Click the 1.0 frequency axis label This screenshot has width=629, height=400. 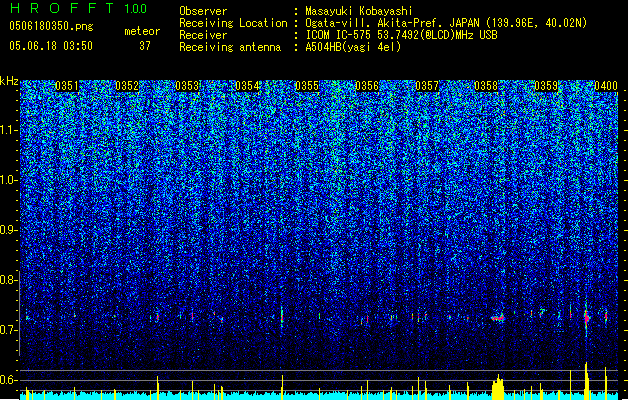[x=8, y=180]
